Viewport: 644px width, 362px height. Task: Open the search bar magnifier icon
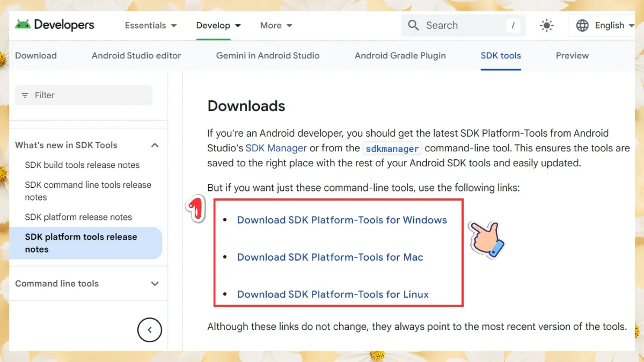[413, 25]
